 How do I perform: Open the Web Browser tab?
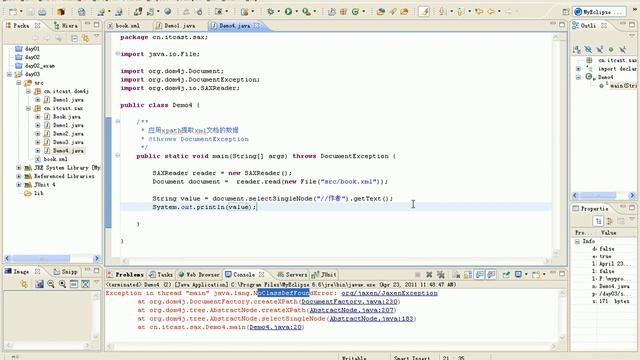coord(199,275)
